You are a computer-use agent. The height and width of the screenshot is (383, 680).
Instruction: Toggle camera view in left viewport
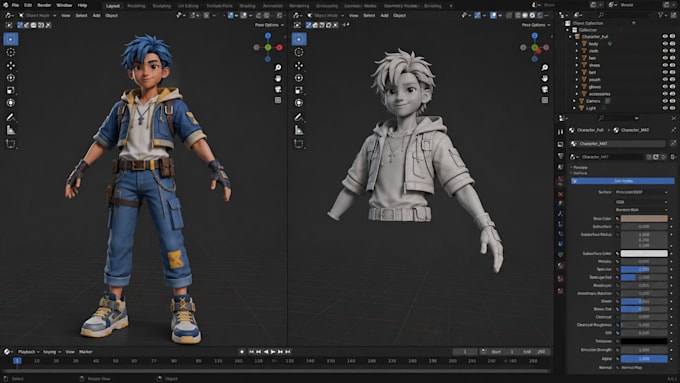pos(278,89)
